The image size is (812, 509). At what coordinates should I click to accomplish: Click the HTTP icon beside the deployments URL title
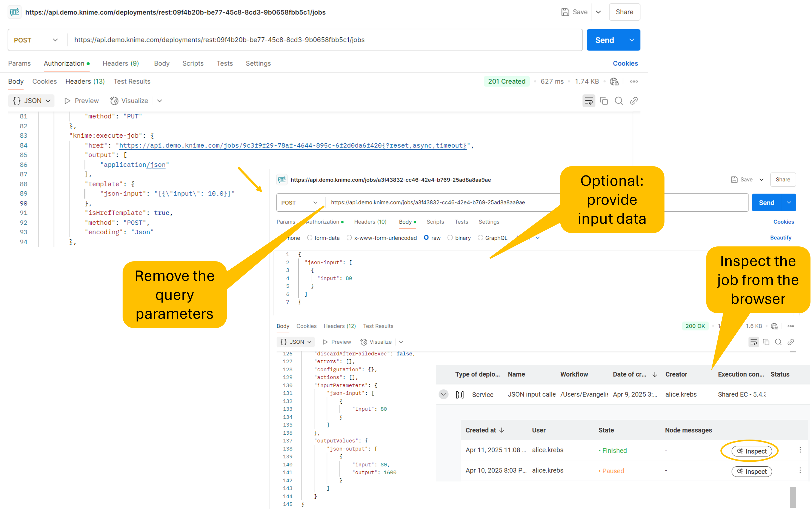(14, 12)
